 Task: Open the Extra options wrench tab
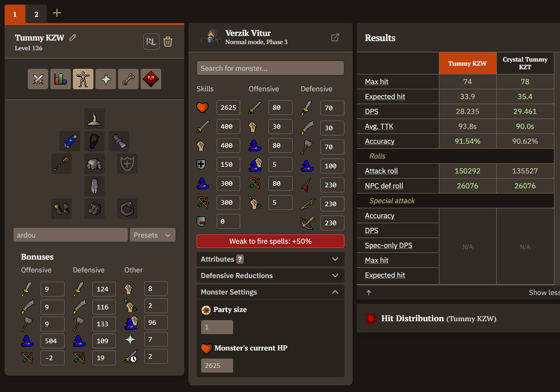coord(128,79)
